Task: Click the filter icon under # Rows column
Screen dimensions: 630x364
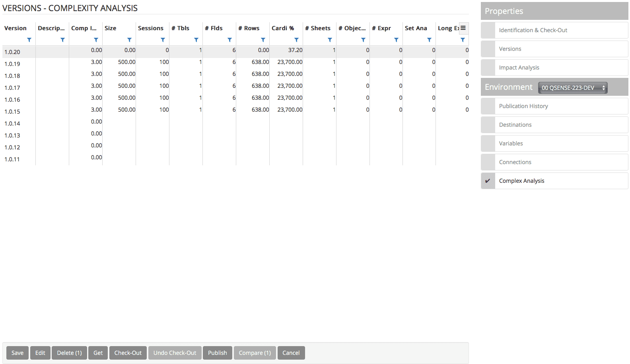Action: pos(263,40)
